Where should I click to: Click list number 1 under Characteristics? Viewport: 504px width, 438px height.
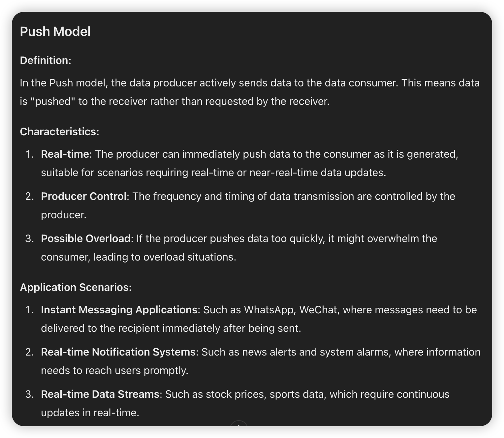coord(30,154)
